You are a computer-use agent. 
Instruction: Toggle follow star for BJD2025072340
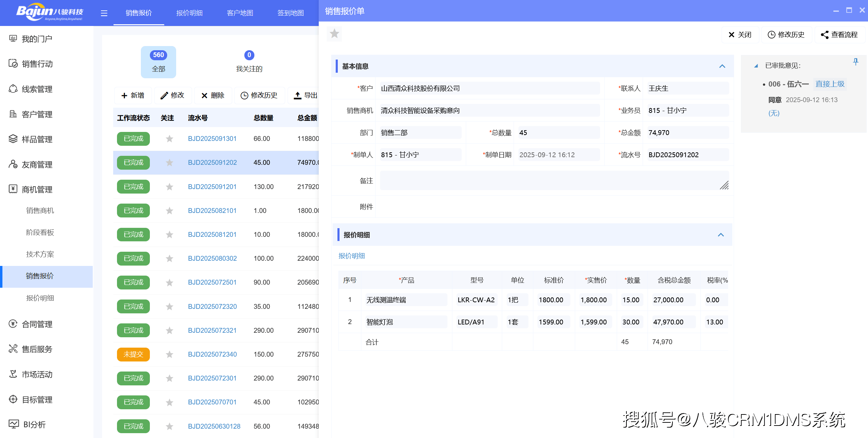(x=169, y=355)
